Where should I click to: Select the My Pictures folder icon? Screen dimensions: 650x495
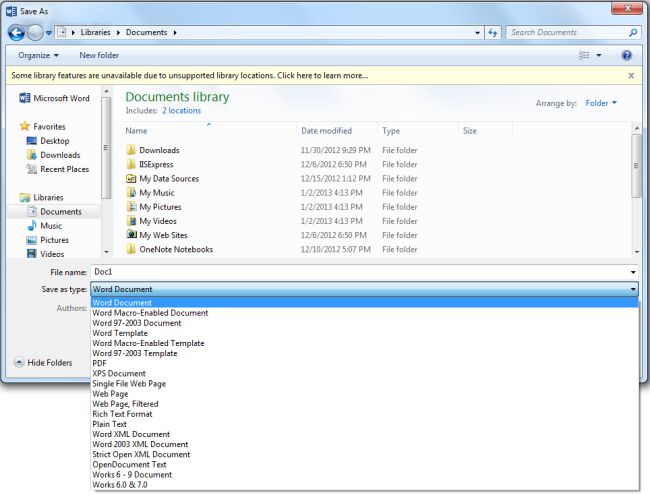point(131,206)
